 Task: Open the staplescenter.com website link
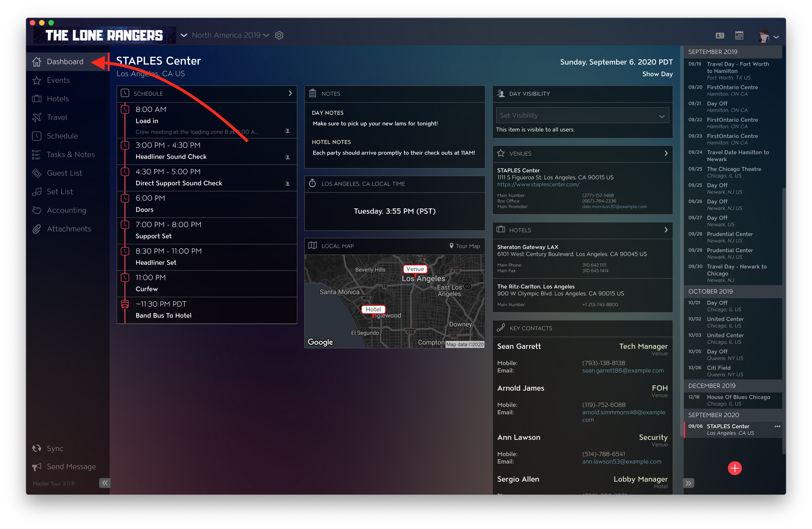[x=538, y=185]
